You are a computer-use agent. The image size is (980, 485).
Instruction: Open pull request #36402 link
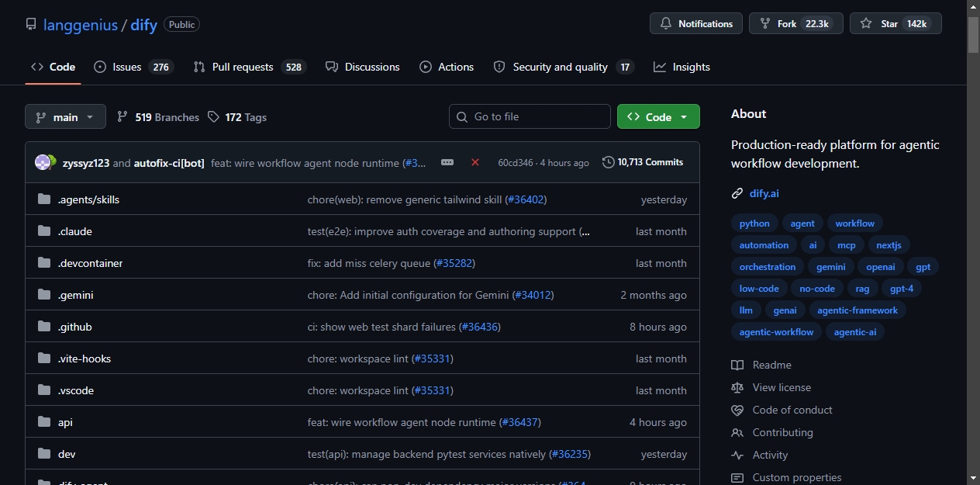526,199
